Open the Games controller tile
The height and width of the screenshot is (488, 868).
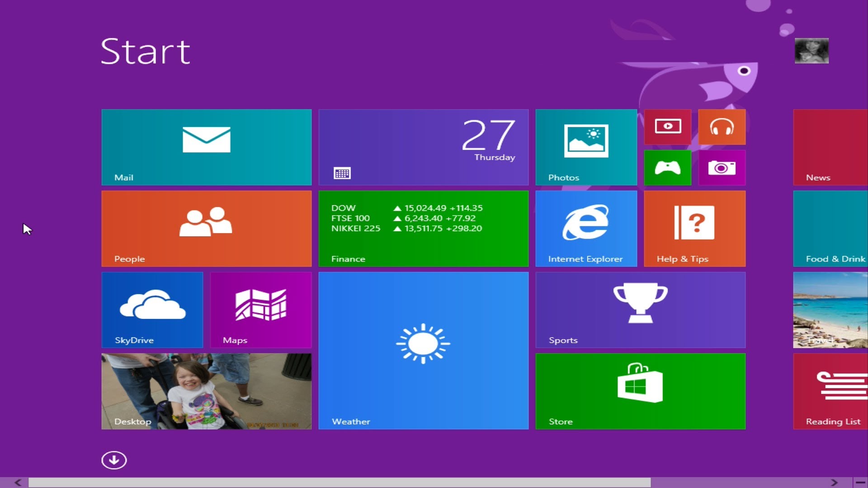coord(667,168)
